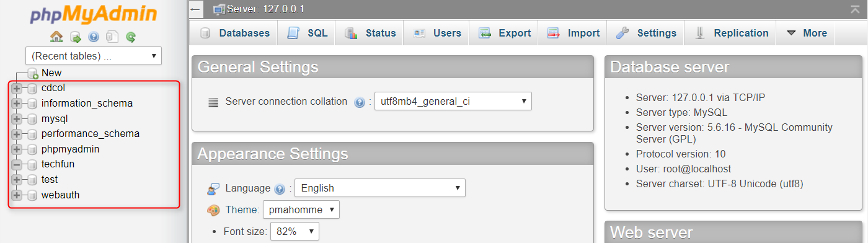Open the Language dropdown showing English
The image size is (868, 243).
click(x=380, y=188)
